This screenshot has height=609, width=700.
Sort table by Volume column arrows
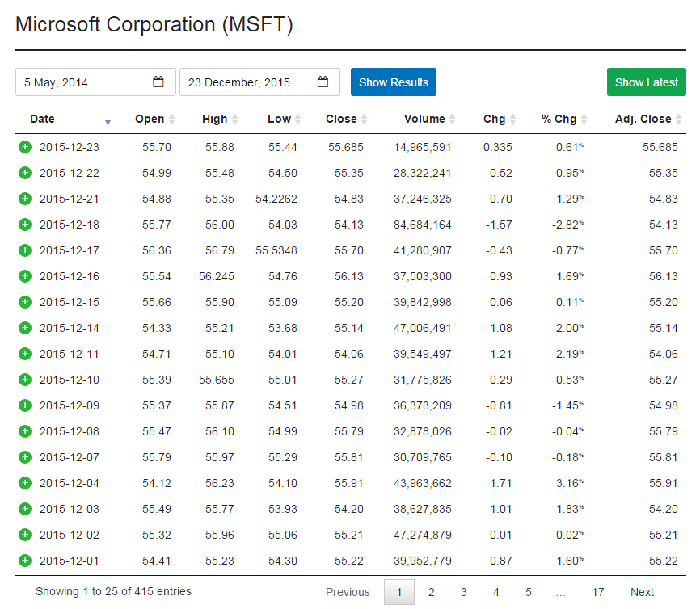[x=453, y=120]
